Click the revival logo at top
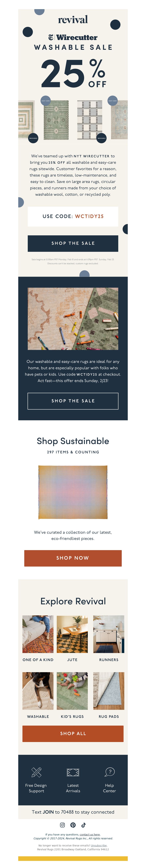Image resolution: width=146 pixels, height=868 pixels. point(73,19)
